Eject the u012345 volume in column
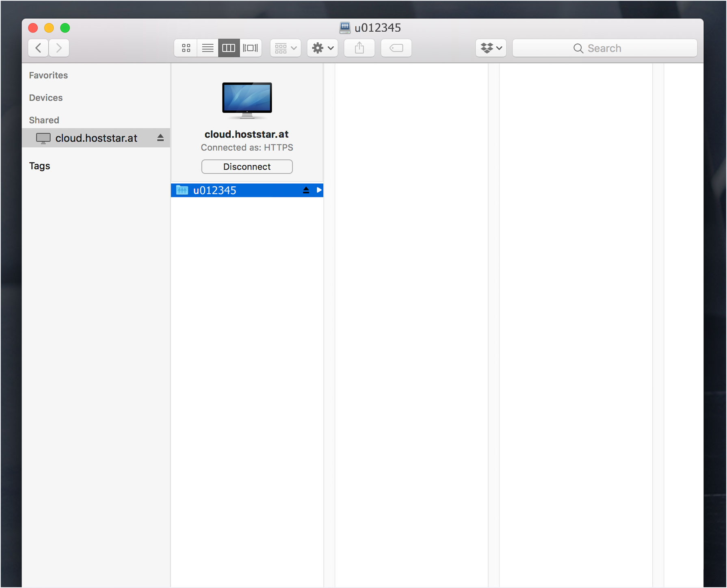The image size is (727, 588). (306, 190)
